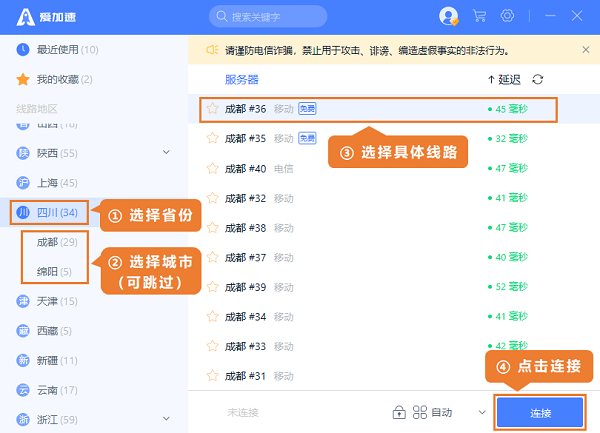This screenshot has width=600, height=433.
Task: Favorite server 成都 #38 with star
Action: [212, 228]
